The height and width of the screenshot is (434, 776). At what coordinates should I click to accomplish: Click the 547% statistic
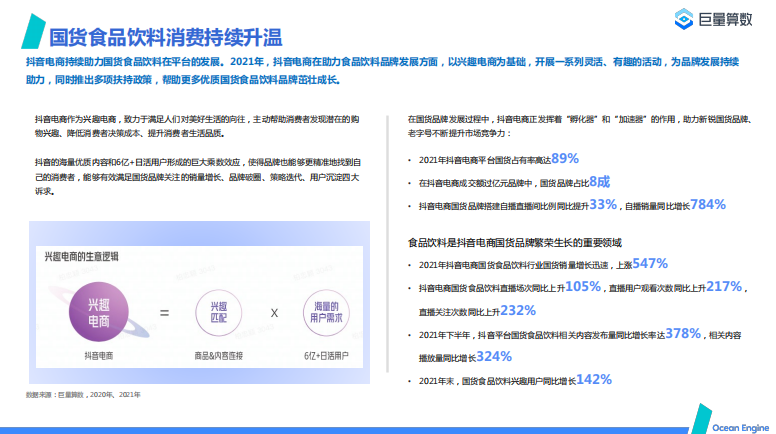click(650, 263)
